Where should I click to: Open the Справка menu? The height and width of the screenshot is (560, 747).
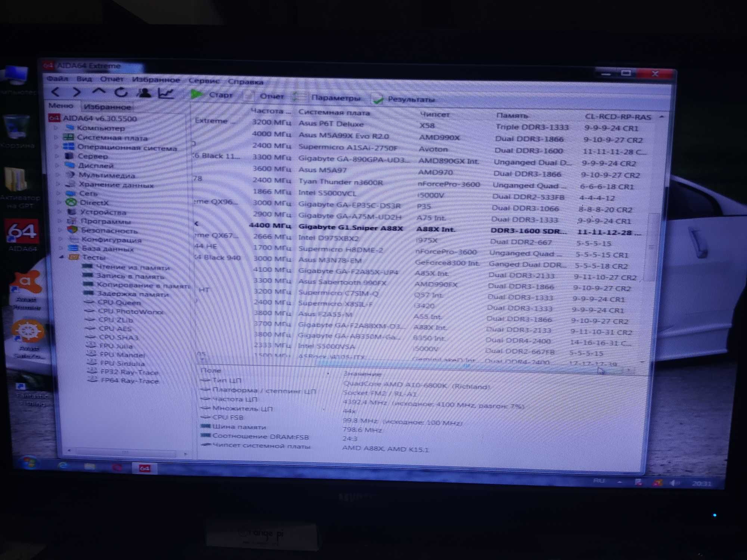click(x=246, y=82)
